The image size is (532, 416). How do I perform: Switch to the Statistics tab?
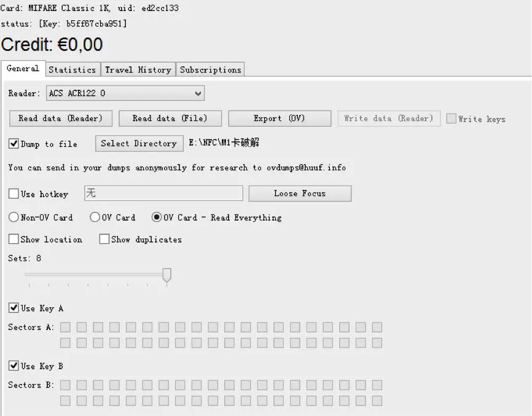[x=72, y=69]
